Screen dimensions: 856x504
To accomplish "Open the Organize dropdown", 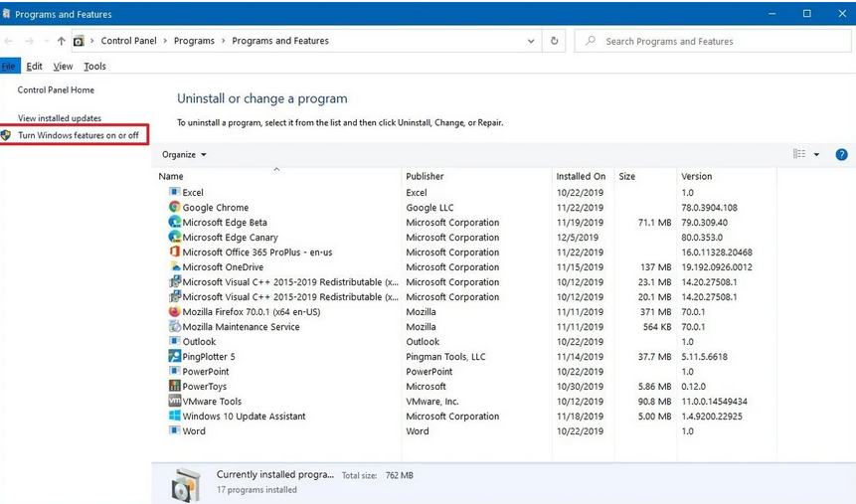I will 184,154.
